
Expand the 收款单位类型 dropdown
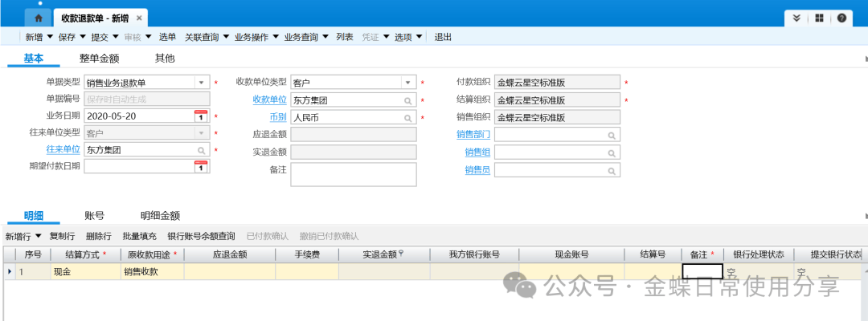(x=407, y=83)
